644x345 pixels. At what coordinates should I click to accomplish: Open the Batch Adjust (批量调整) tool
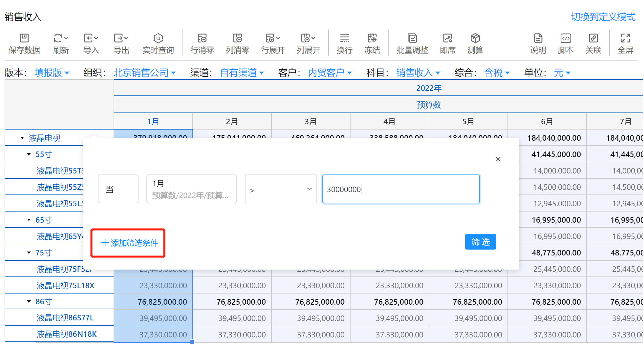412,38
